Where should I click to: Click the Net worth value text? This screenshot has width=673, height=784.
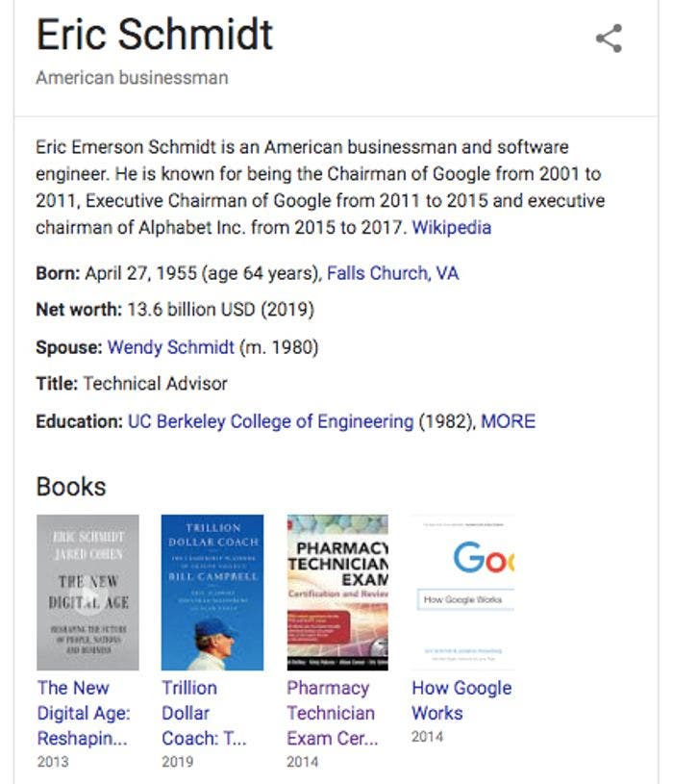[x=213, y=311]
